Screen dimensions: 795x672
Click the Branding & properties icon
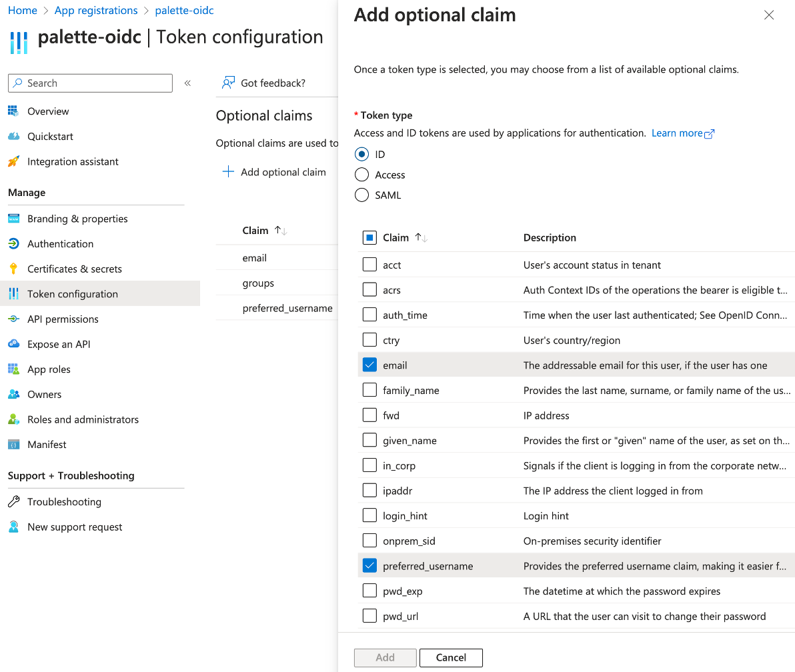(x=14, y=219)
